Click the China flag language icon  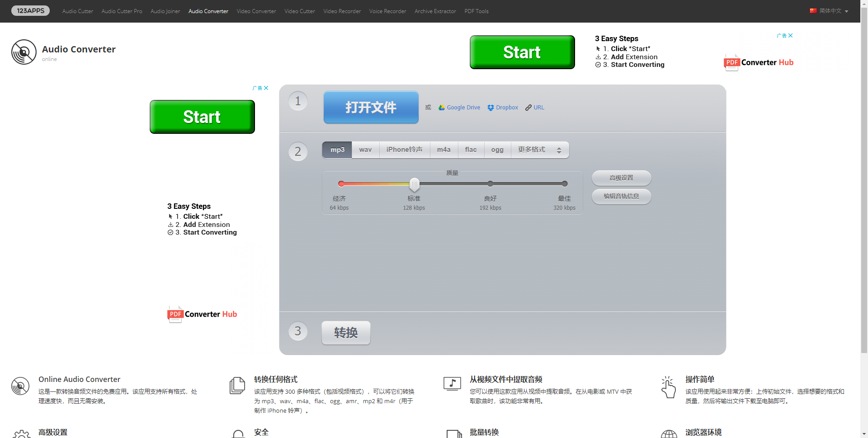[x=813, y=11]
